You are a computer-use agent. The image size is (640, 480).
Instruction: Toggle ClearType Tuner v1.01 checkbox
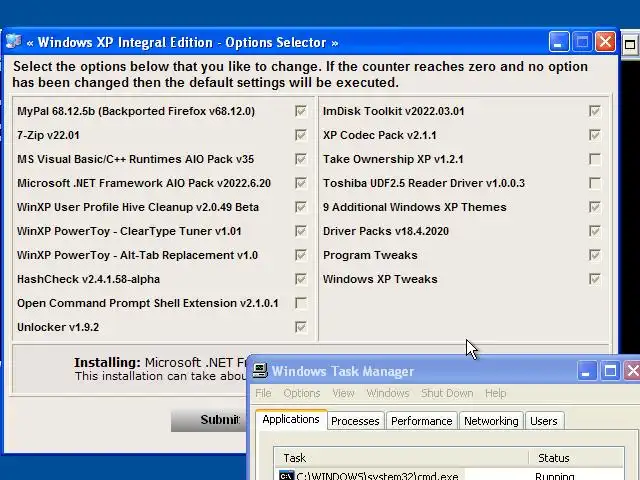tap(301, 231)
